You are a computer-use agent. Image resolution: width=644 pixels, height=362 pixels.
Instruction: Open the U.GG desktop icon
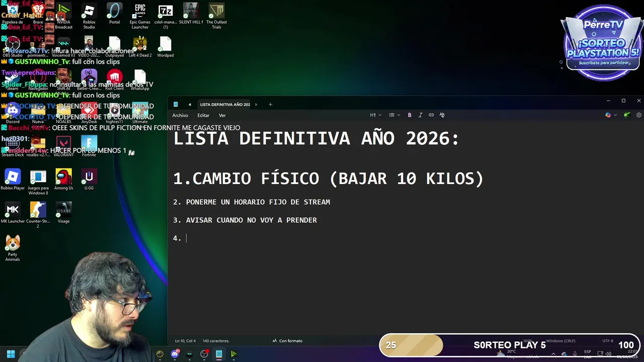click(89, 179)
